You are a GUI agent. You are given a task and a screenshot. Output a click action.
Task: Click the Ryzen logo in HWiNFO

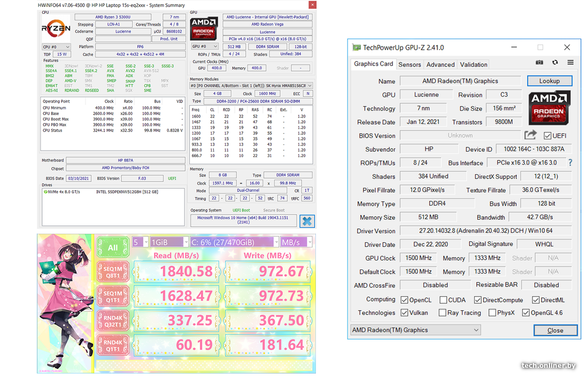point(56,28)
